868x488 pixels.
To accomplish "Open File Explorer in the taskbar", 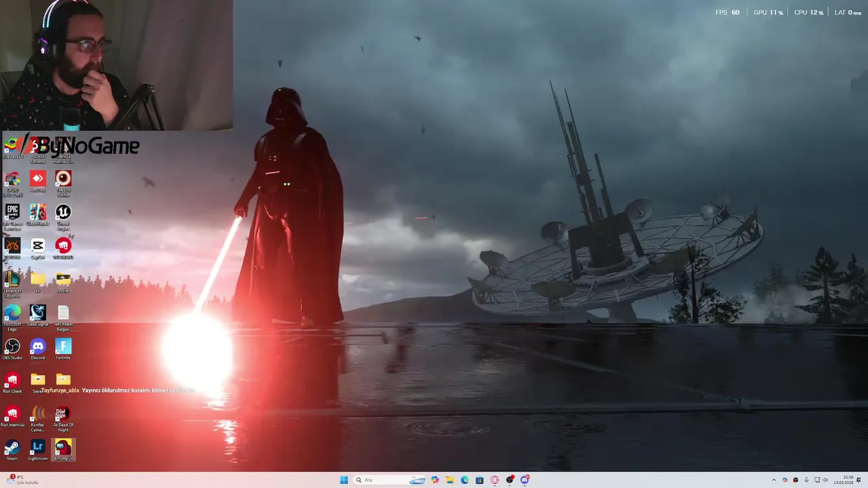I will tap(450, 480).
